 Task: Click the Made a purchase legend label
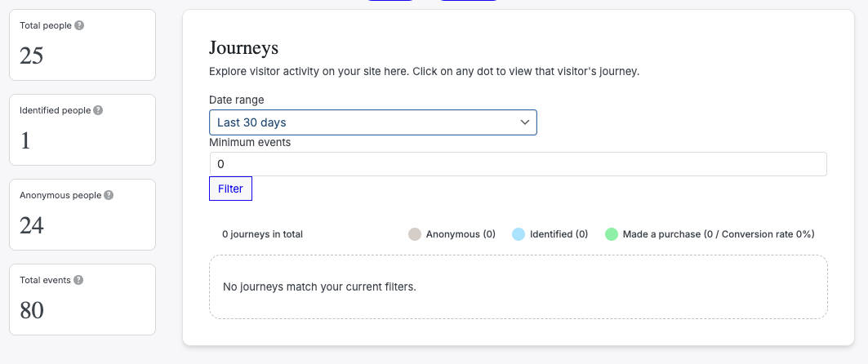(719, 234)
